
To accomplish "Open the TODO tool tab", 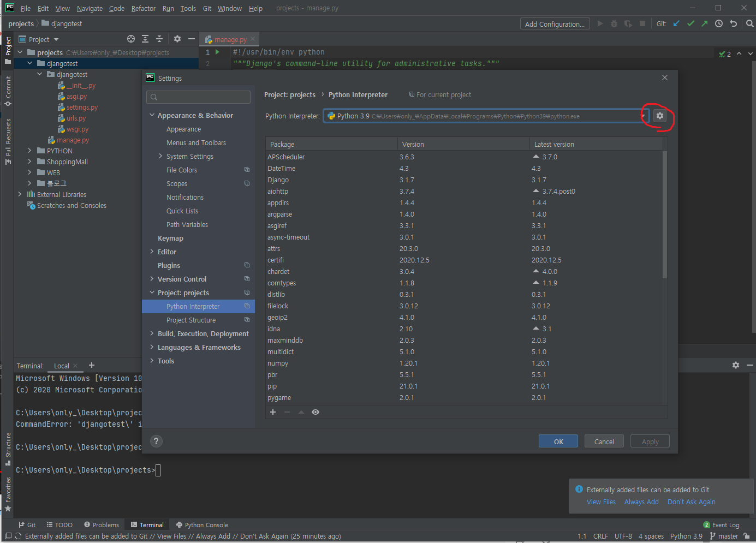I will (59, 525).
